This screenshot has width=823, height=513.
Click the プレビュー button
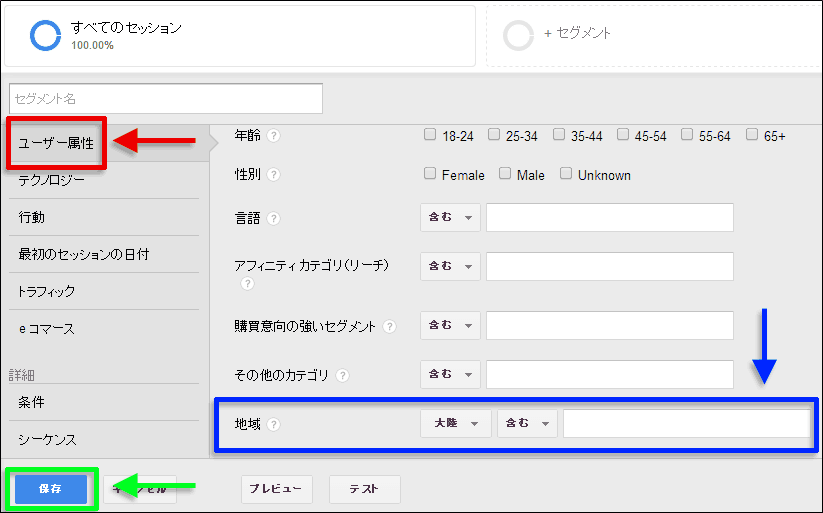tap(276, 489)
